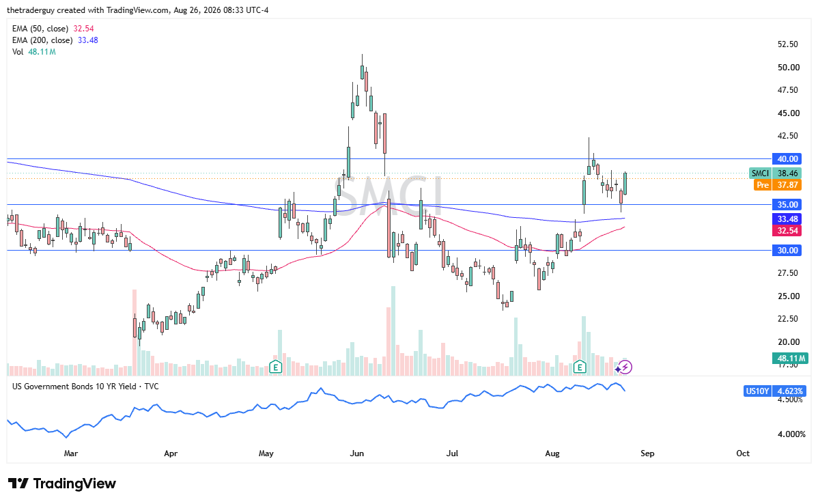Click the header text 'thetraderguy created with TradingView.com'
Viewport: 818px width, 504px height.
click(x=87, y=10)
